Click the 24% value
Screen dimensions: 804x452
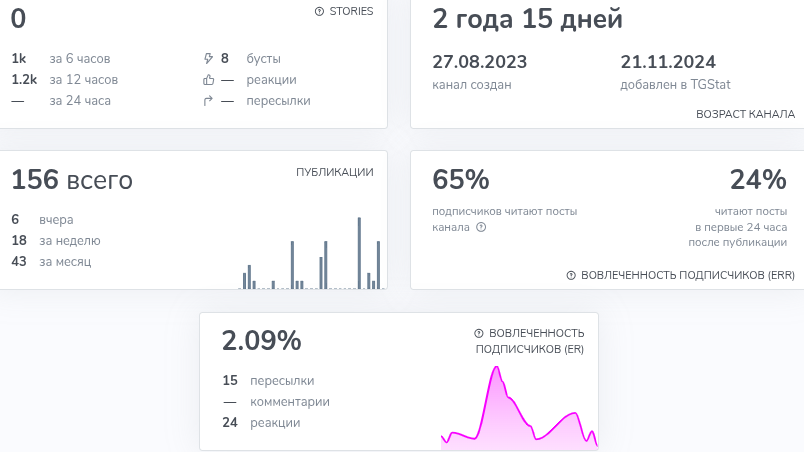758,180
